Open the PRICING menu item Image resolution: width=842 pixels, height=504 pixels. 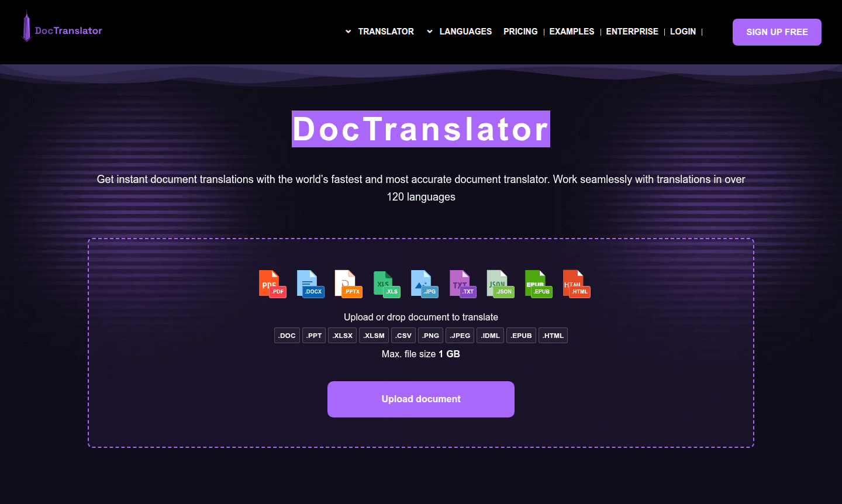pos(520,32)
